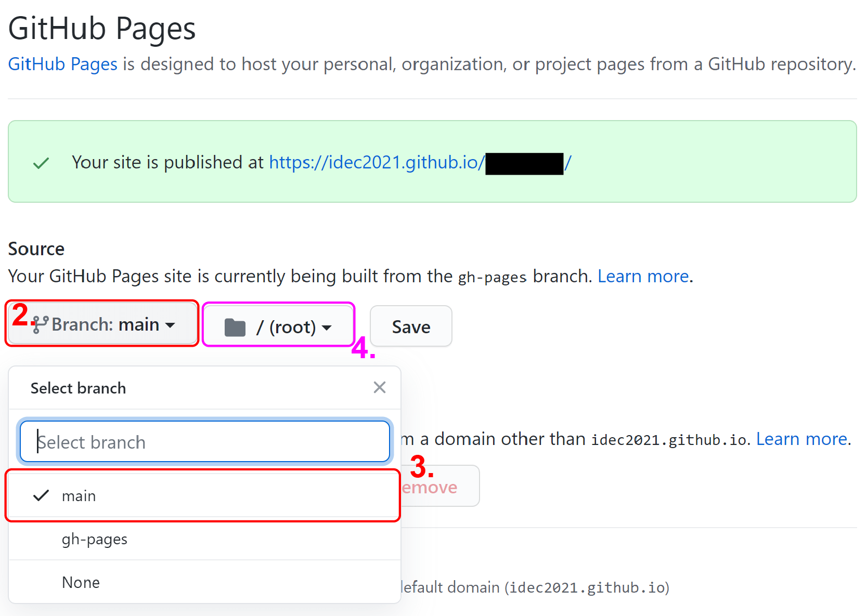Click the checkmark beside main
The image size is (867, 616).
click(x=41, y=495)
